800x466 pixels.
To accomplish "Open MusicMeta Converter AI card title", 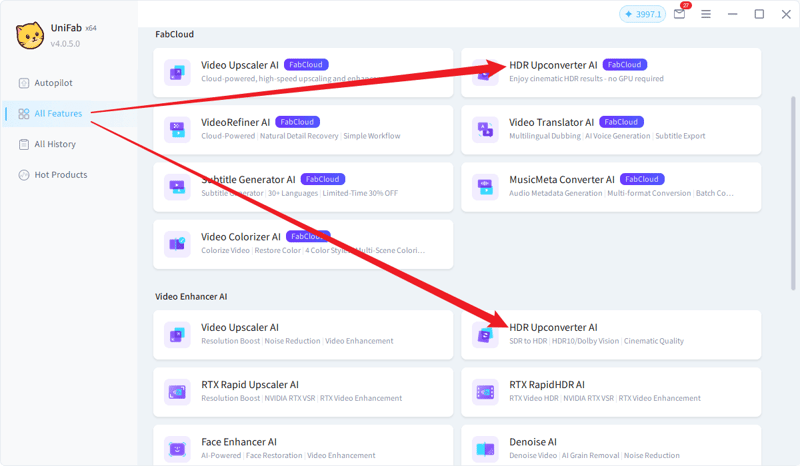I will [x=562, y=180].
